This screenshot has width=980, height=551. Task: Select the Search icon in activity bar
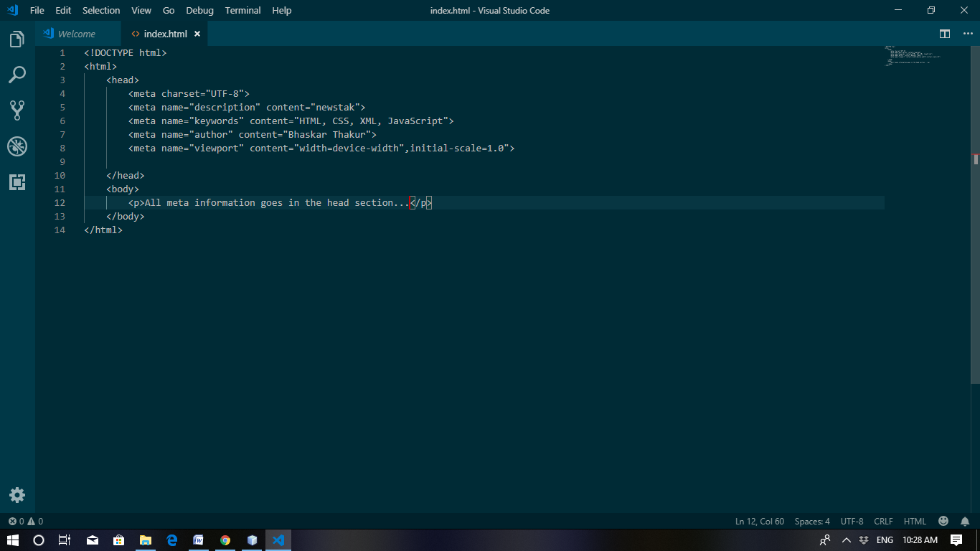click(x=17, y=75)
